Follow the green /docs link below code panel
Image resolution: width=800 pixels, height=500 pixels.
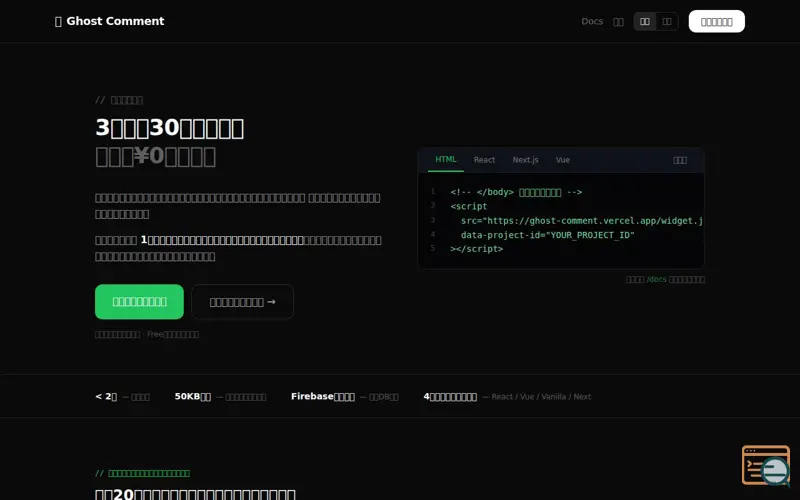click(656, 280)
